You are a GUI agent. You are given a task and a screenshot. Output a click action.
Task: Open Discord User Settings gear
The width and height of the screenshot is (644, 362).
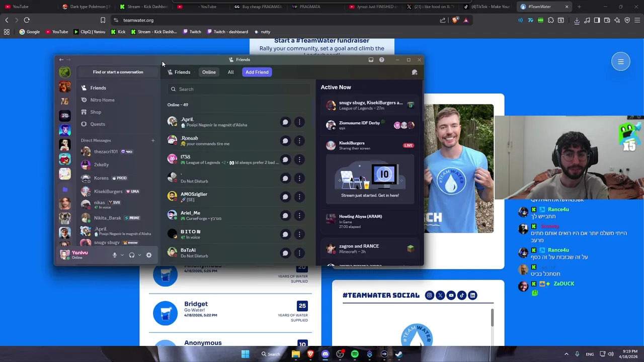[x=149, y=255]
